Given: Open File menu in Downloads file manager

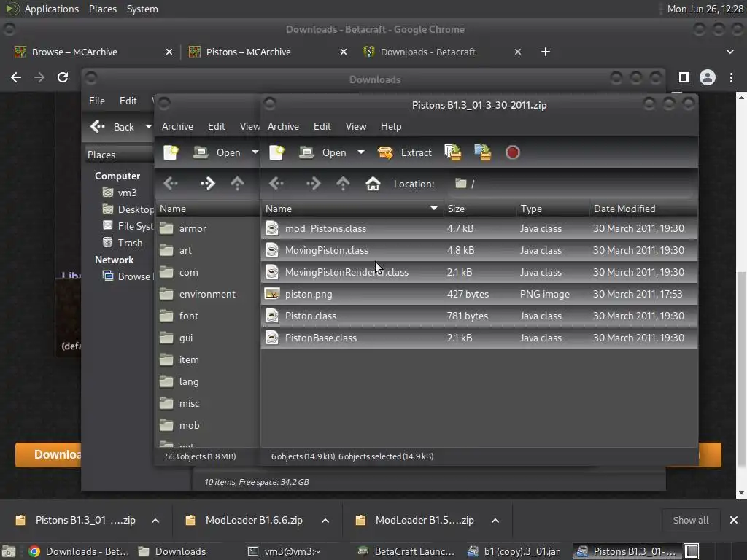Looking at the screenshot, I should point(97,101).
